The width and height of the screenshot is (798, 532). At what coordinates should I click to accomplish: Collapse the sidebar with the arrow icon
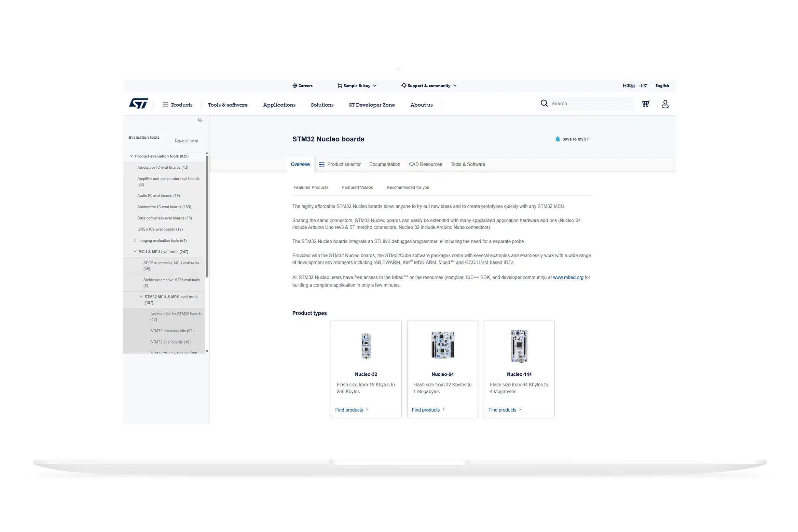coord(201,120)
